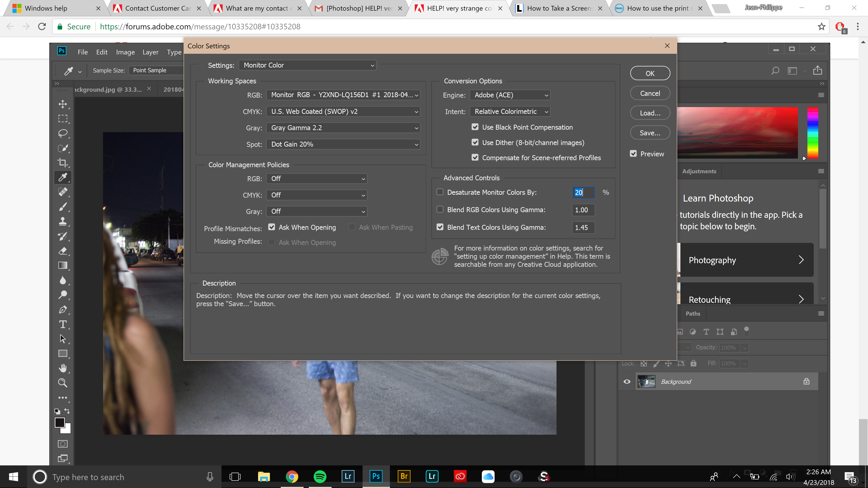Uncheck Use Dither (8-bit/channel images)
This screenshot has width=868, height=488.
pyautogui.click(x=475, y=143)
